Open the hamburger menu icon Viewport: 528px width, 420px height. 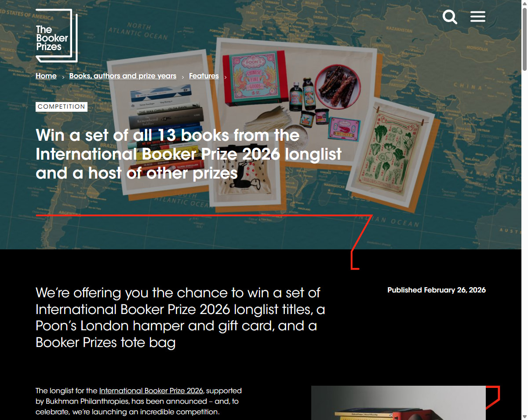tap(478, 17)
